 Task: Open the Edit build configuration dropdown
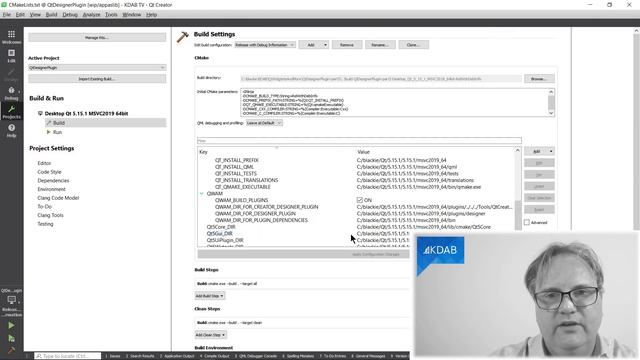(x=265, y=45)
